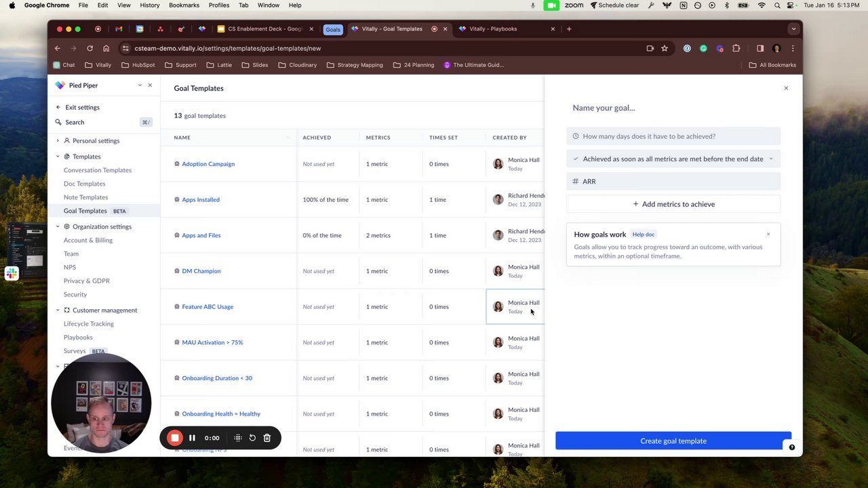Stop the recording with the red button
This screenshot has width=868, height=488.
click(x=175, y=438)
